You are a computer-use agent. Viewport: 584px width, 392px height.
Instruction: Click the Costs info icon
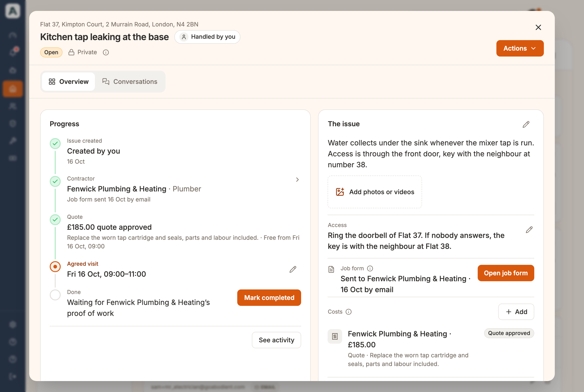tap(348, 312)
